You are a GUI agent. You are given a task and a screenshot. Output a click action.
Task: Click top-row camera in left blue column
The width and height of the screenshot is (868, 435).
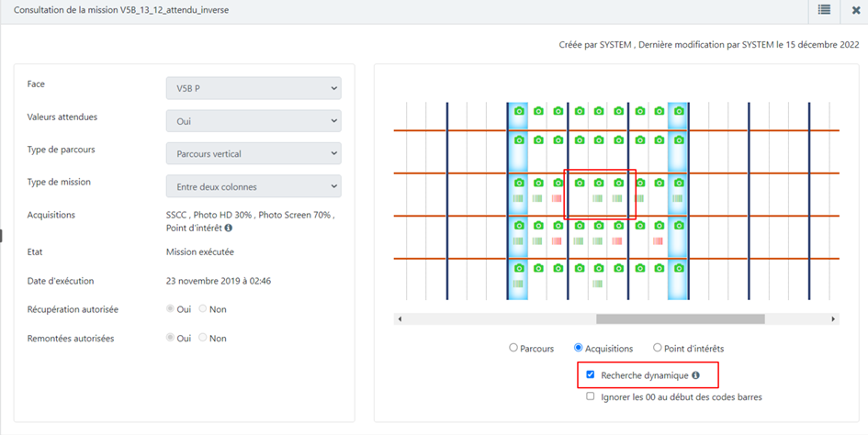pos(519,111)
